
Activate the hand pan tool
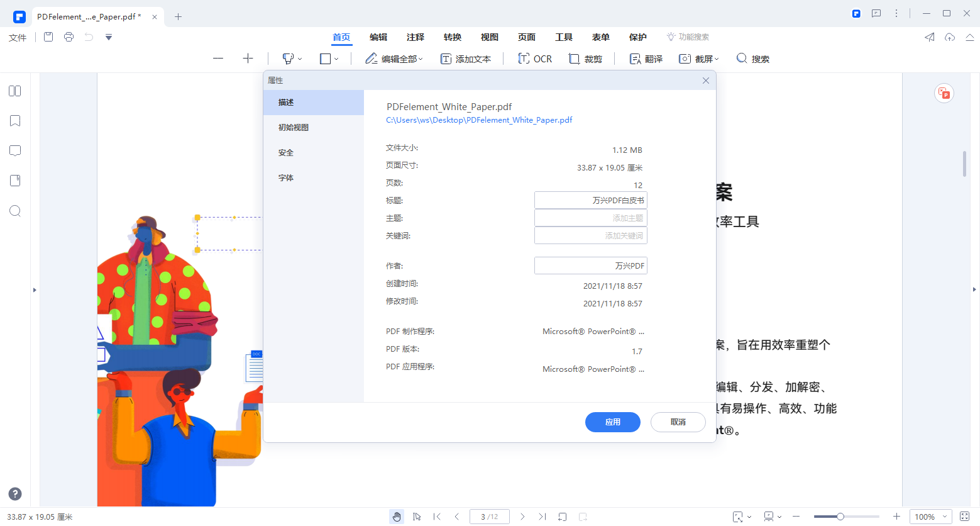[397, 516]
